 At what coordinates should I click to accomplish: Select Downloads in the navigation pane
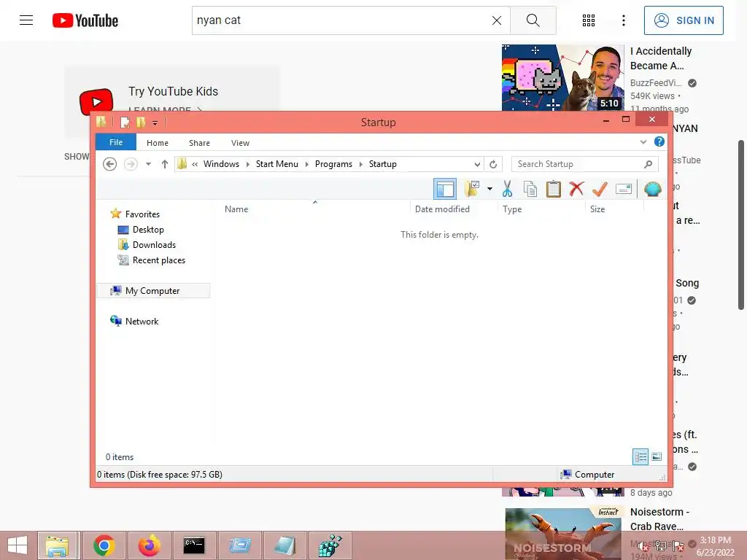click(154, 245)
